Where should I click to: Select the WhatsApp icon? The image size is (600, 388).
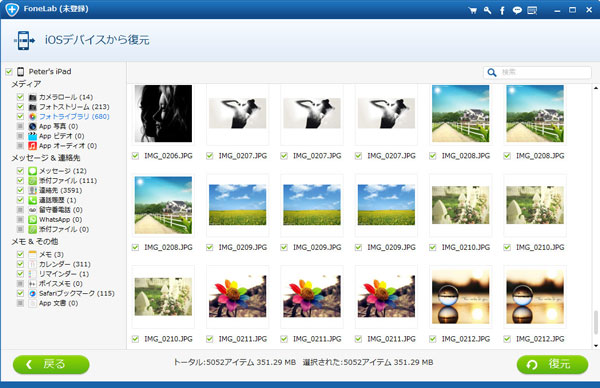[33, 220]
